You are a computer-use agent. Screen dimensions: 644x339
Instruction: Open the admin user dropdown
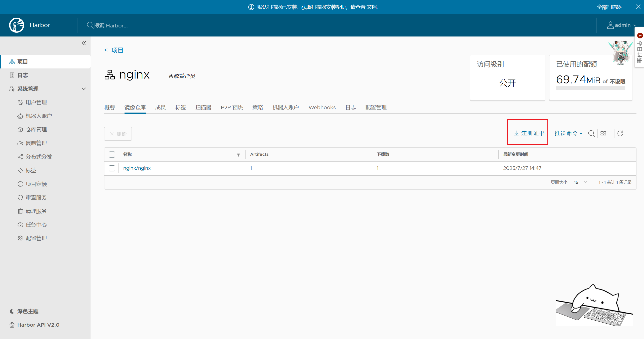pyautogui.click(x=621, y=25)
